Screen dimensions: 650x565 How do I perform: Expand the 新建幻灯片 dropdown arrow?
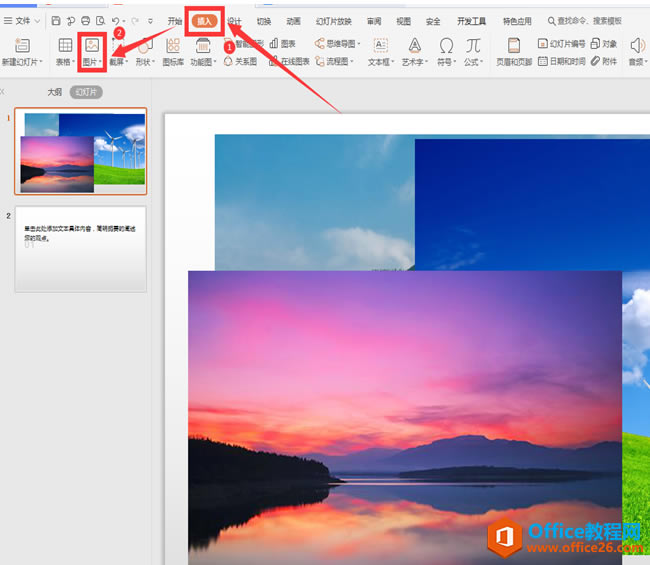pos(41,62)
